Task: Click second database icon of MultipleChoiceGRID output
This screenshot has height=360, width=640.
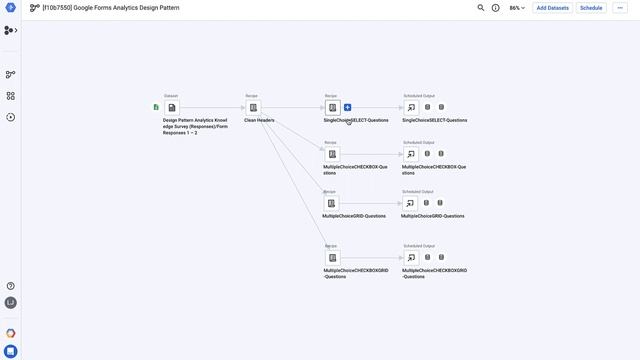Action: coord(440,202)
